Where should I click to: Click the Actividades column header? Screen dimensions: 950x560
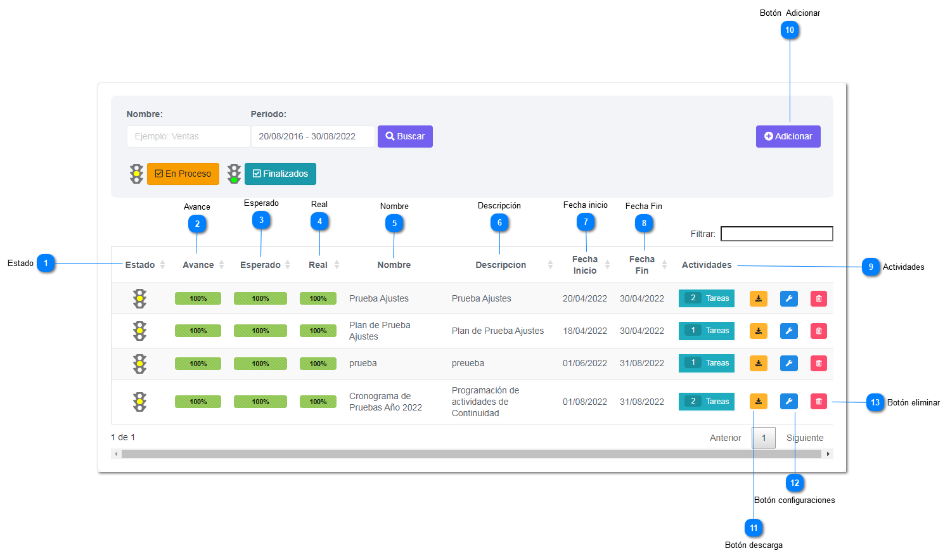click(707, 265)
